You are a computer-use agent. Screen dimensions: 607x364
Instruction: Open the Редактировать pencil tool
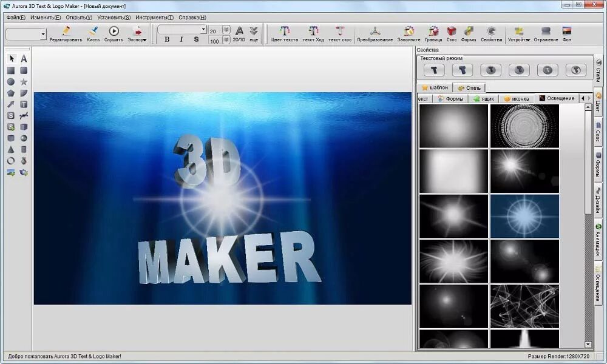pos(66,33)
